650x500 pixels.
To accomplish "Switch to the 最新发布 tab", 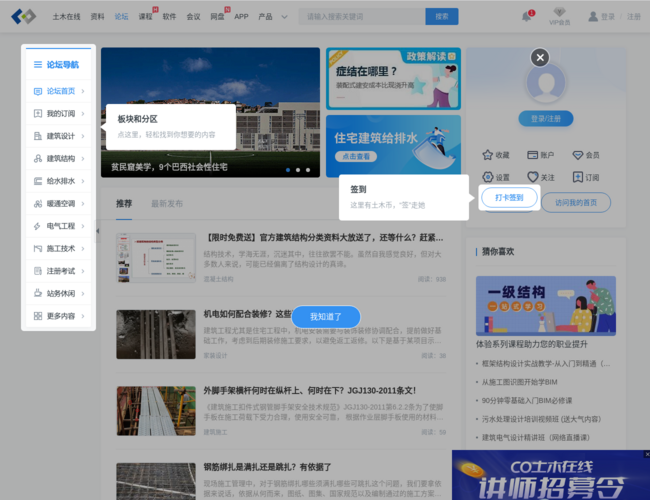I will 167,204.
